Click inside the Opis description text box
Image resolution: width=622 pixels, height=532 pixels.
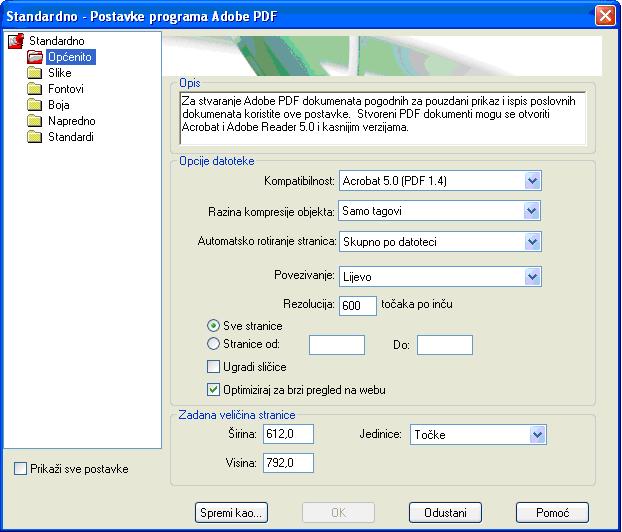tap(382, 118)
